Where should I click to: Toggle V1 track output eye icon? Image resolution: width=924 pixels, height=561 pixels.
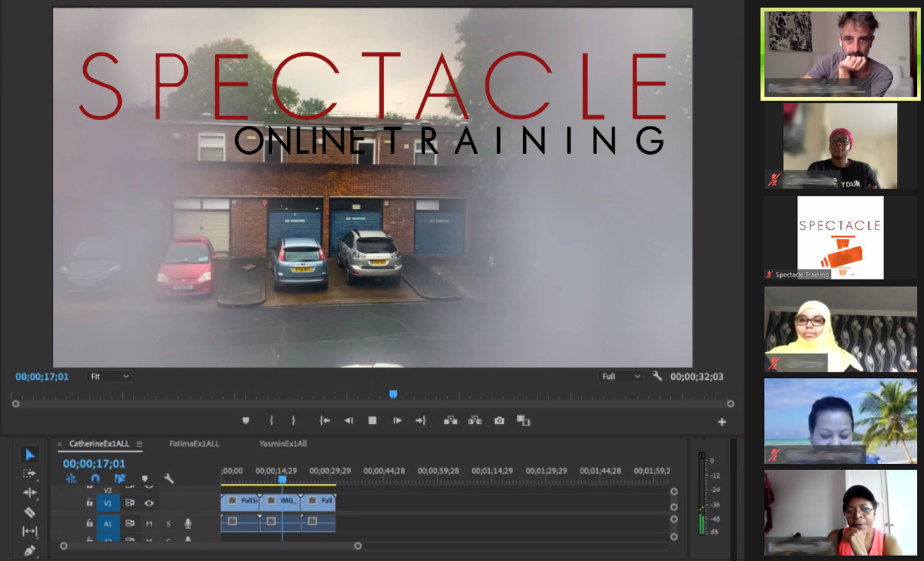(149, 503)
